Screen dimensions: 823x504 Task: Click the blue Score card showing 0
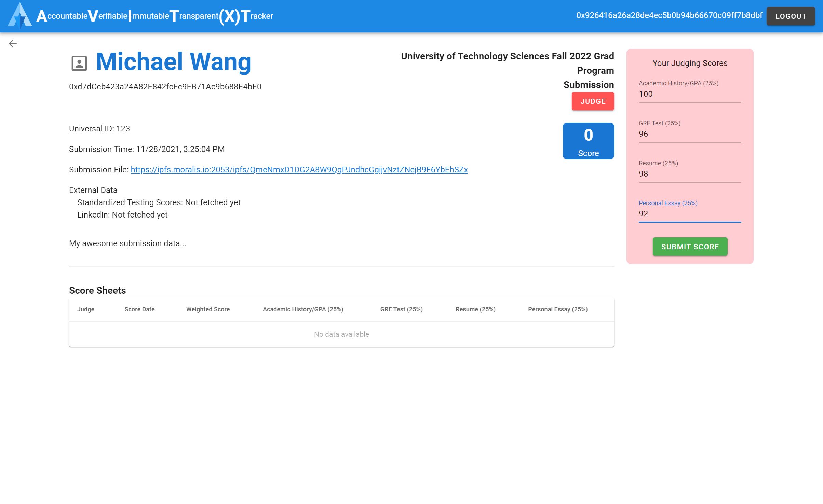click(x=588, y=141)
